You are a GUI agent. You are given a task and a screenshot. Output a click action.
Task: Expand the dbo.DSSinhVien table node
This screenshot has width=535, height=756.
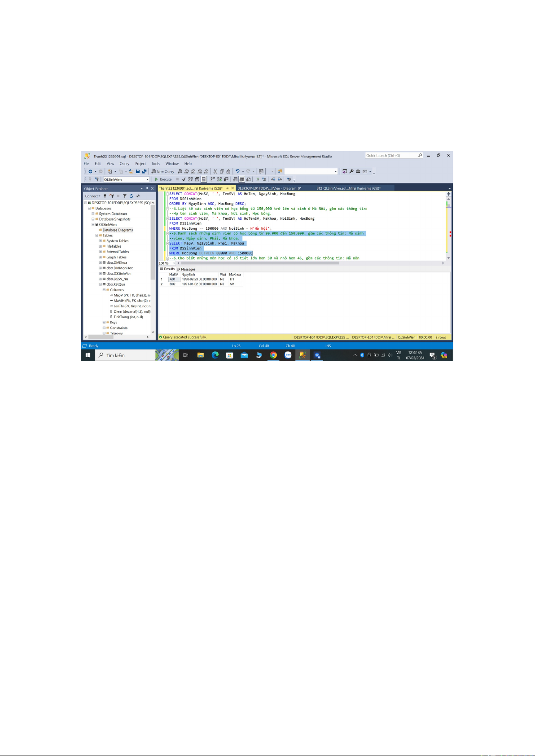pyautogui.click(x=101, y=274)
